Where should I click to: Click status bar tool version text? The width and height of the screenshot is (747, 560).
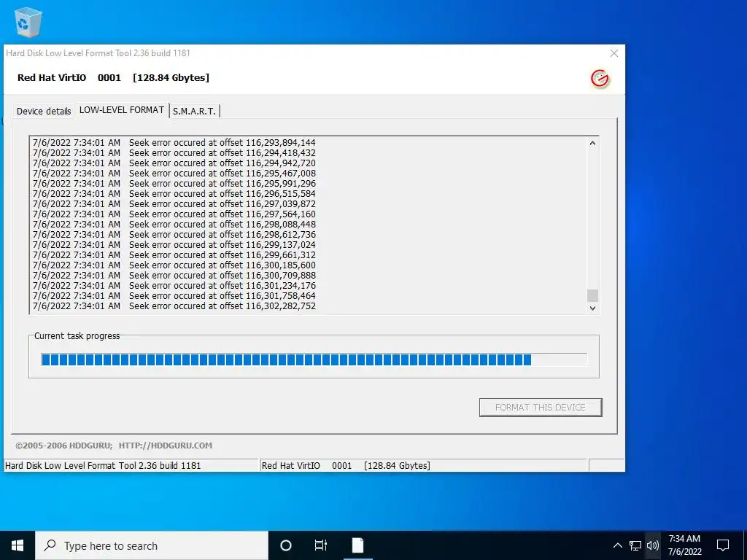click(103, 466)
